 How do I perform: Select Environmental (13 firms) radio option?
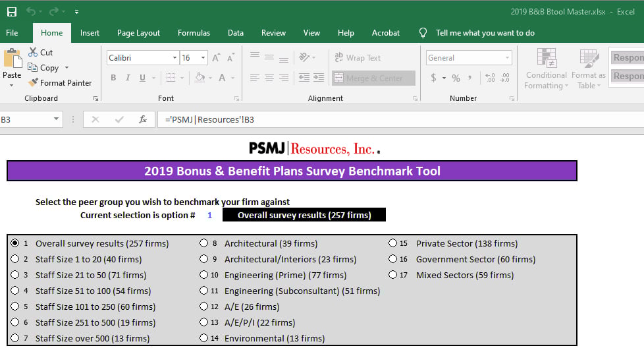(x=203, y=337)
